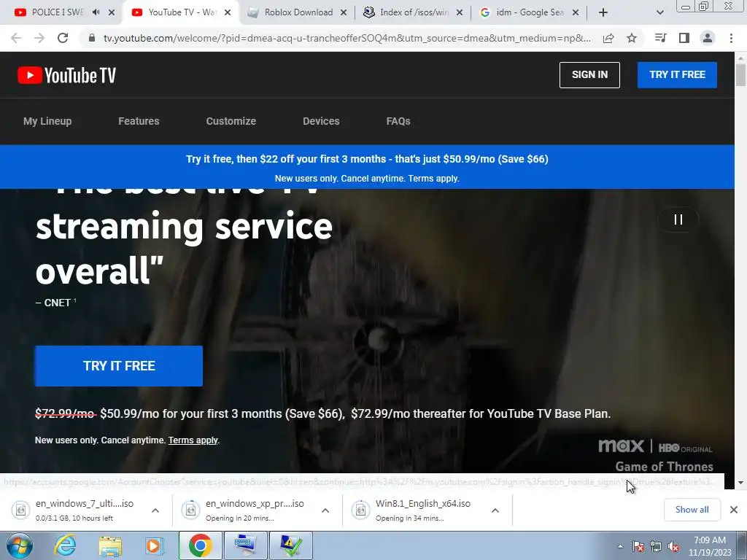The width and height of the screenshot is (747, 560).
Task: Click header TRY IT FREE button
Action: tap(677, 75)
